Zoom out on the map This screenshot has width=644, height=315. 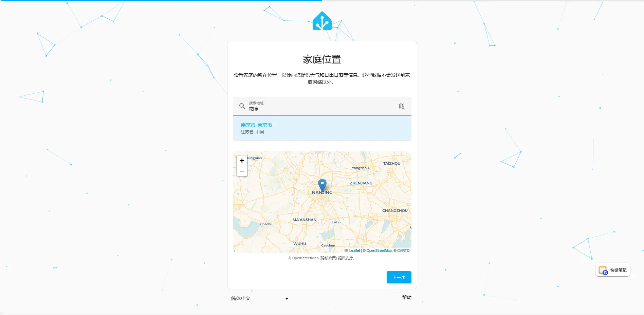242,171
